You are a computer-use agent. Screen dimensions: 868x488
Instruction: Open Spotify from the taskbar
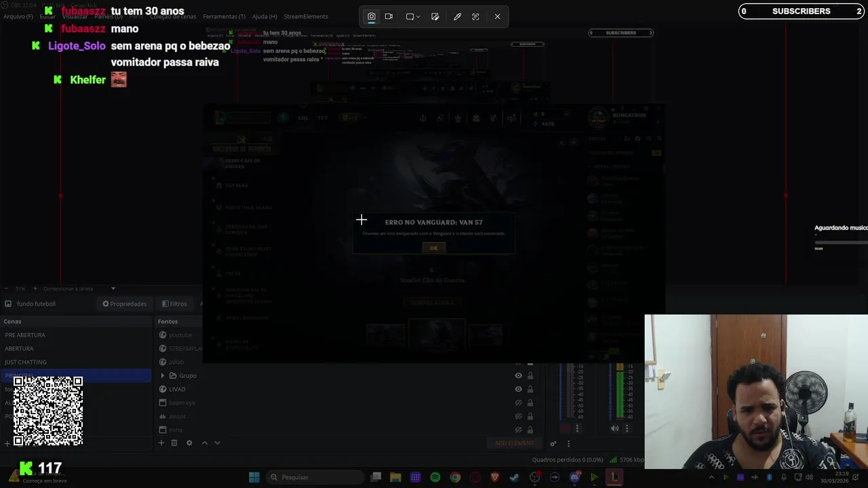pos(435,477)
